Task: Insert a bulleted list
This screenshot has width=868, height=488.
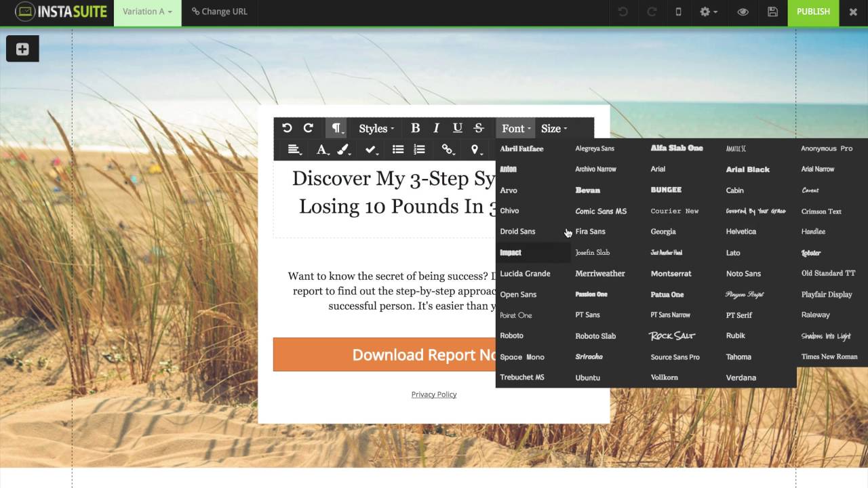Action: pos(398,150)
